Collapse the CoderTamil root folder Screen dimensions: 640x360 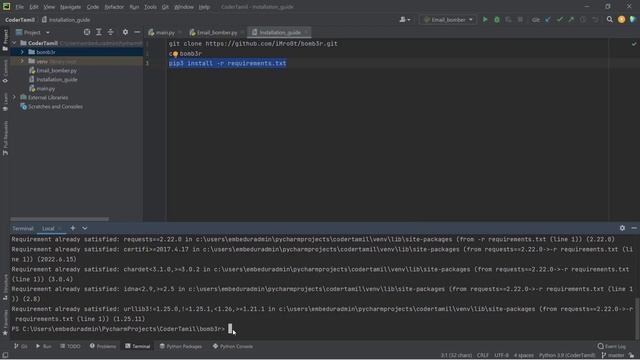[x=14, y=43]
